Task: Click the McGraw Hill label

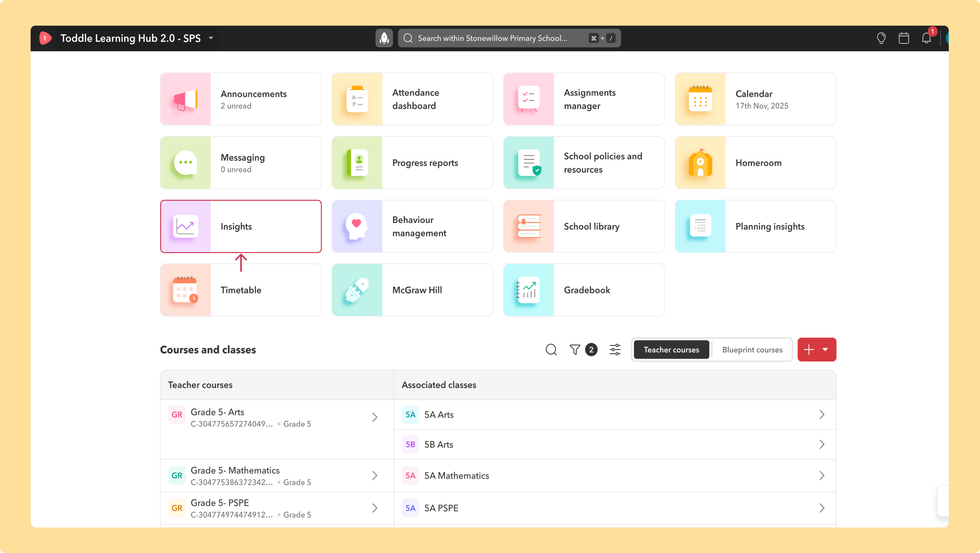Action: pyautogui.click(x=417, y=290)
